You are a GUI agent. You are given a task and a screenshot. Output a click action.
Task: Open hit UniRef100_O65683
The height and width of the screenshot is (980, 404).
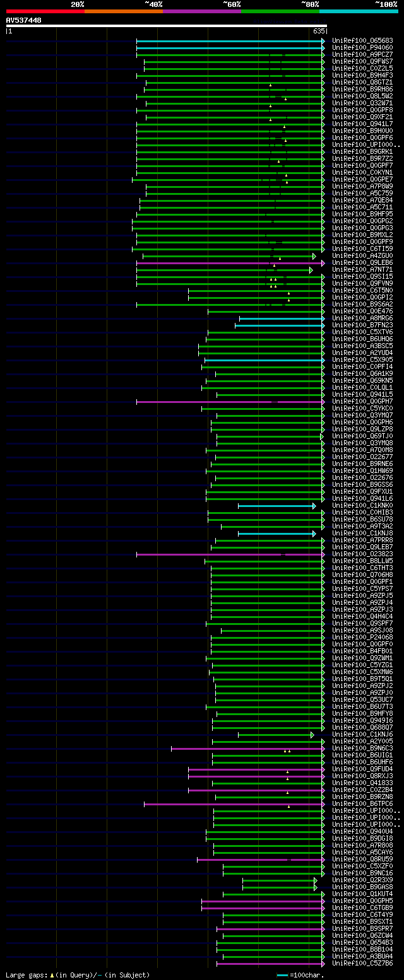tap(362, 40)
